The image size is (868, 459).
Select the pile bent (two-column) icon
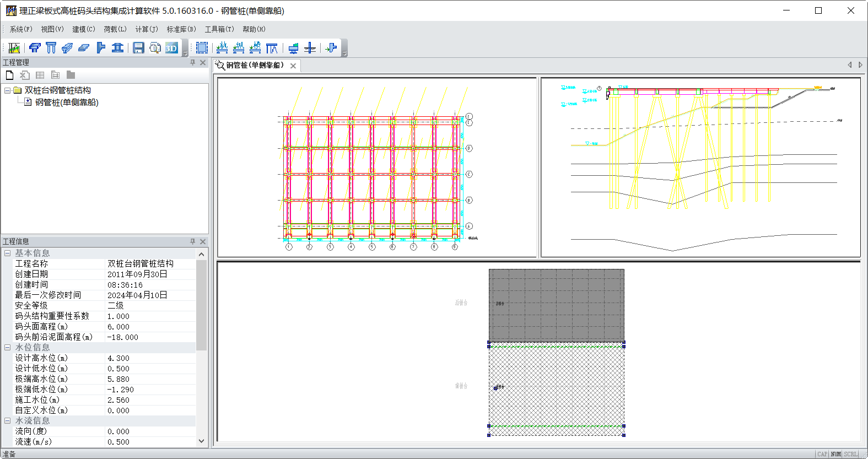point(51,48)
